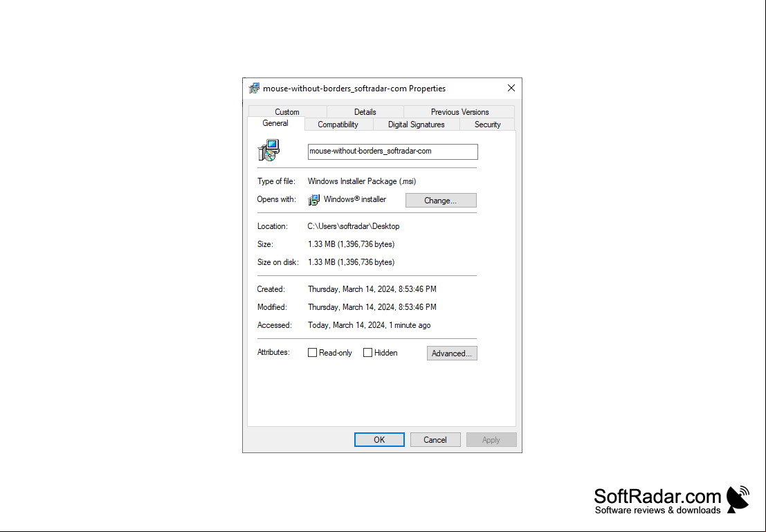Click the Apply button
The width and height of the screenshot is (766, 532).
pyautogui.click(x=491, y=440)
